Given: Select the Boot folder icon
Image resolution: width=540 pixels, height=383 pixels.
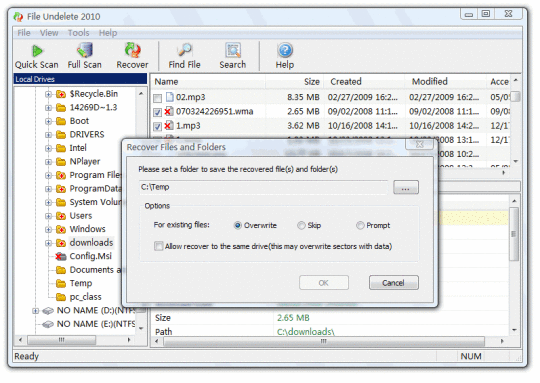Looking at the screenshot, I should [61, 121].
